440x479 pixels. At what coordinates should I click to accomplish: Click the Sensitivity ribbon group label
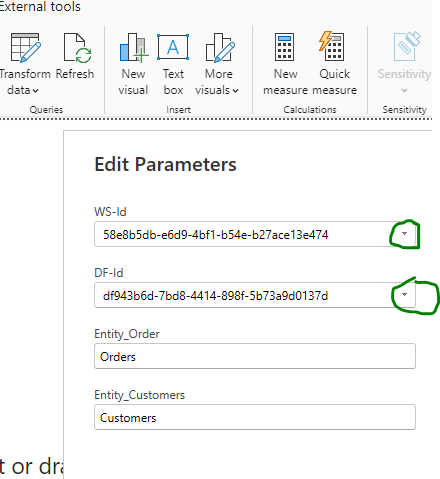coord(404,109)
